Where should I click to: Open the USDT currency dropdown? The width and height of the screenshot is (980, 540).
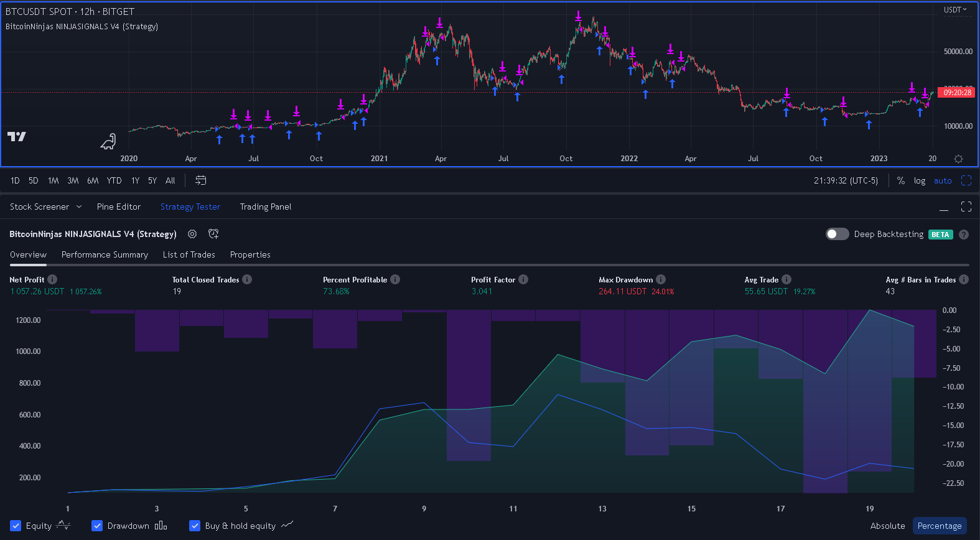pos(955,10)
